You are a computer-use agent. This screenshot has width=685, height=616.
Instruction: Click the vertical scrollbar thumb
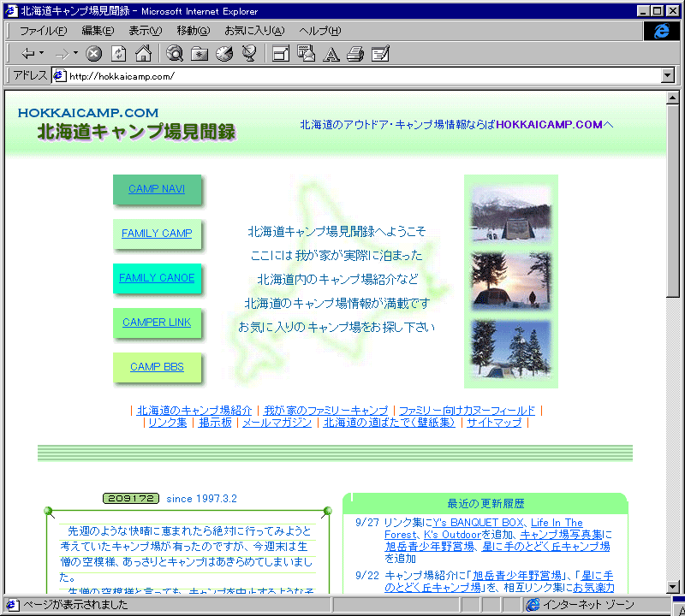pos(673,201)
